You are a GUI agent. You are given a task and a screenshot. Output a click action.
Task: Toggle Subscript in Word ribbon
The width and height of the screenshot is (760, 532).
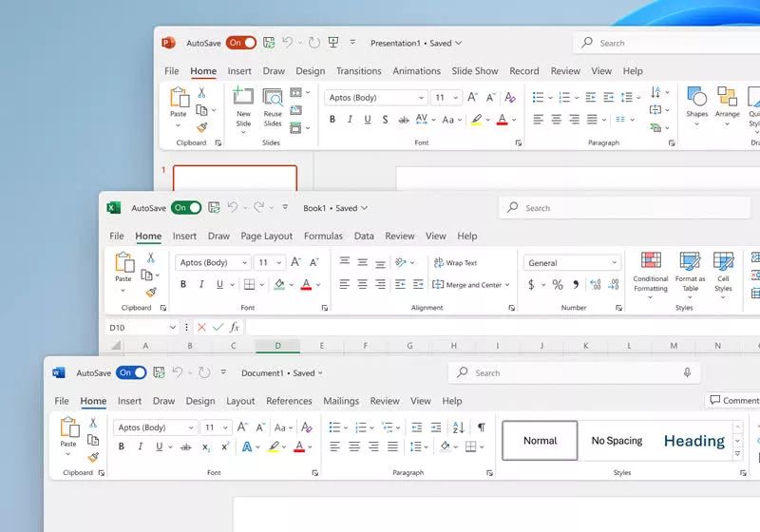(206, 446)
